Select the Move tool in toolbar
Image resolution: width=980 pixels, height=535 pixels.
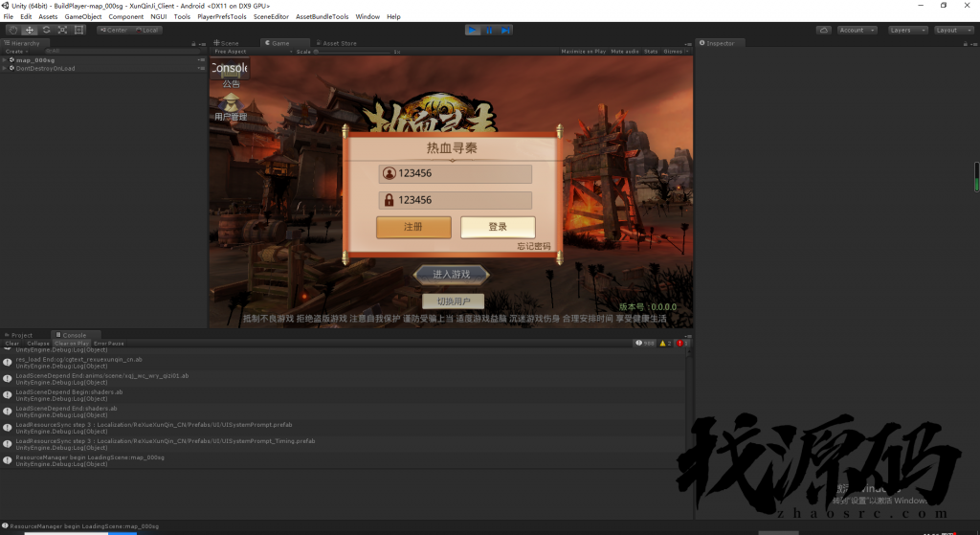click(30, 30)
